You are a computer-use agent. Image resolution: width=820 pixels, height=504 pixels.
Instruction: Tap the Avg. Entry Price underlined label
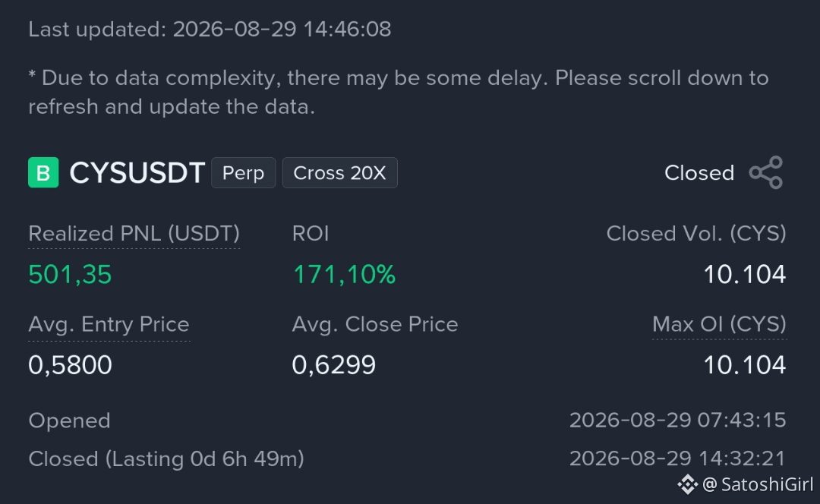(109, 325)
